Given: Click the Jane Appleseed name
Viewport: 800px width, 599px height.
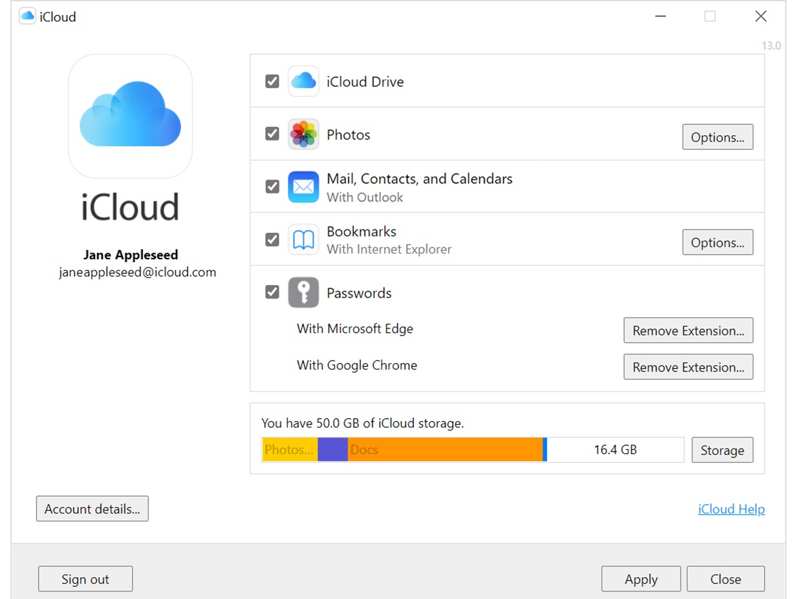Looking at the screenshot, I should point(131,254).
